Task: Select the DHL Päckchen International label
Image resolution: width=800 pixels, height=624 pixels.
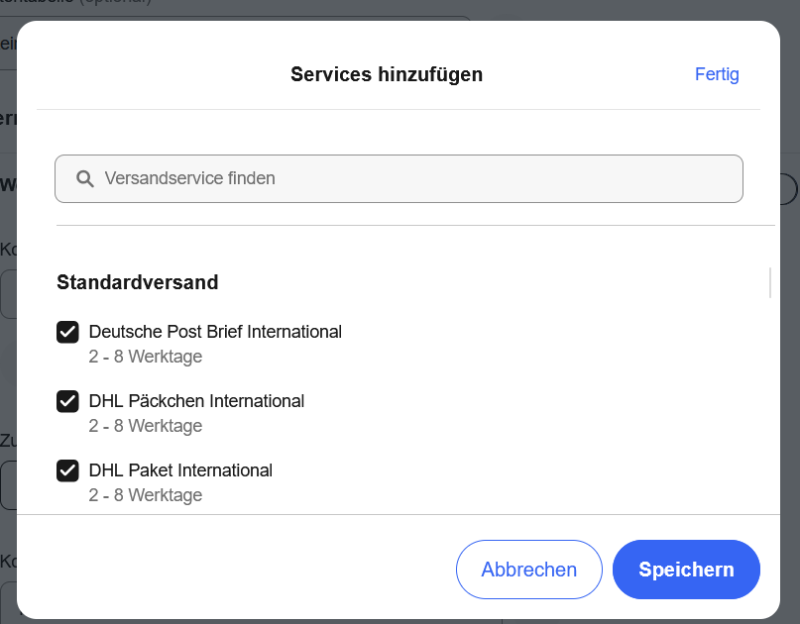Action: click(196, 401)
